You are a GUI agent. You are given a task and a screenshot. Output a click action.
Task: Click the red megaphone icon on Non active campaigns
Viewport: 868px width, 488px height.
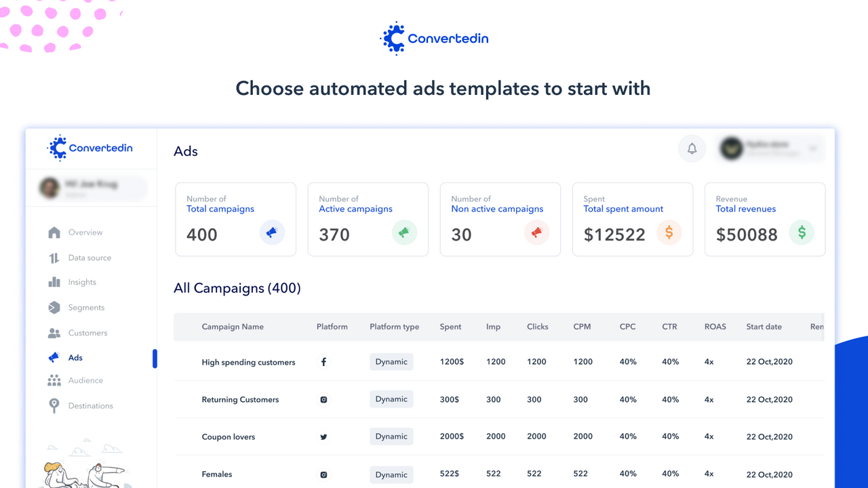(536, 232)
